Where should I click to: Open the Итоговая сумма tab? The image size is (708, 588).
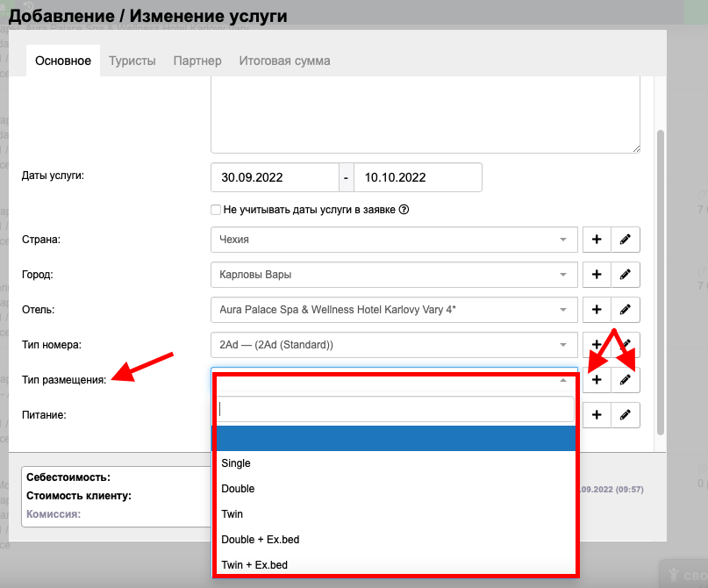click(x=284, y=61)
